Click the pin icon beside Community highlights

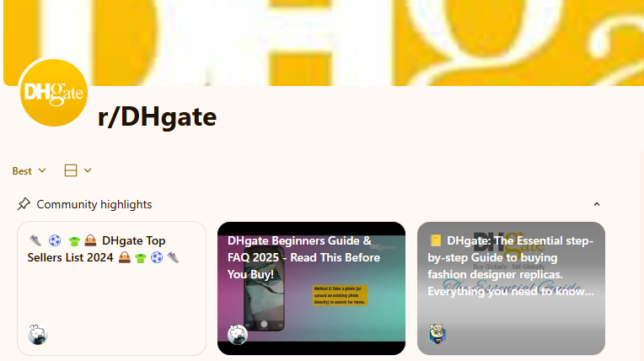point(24,204)
